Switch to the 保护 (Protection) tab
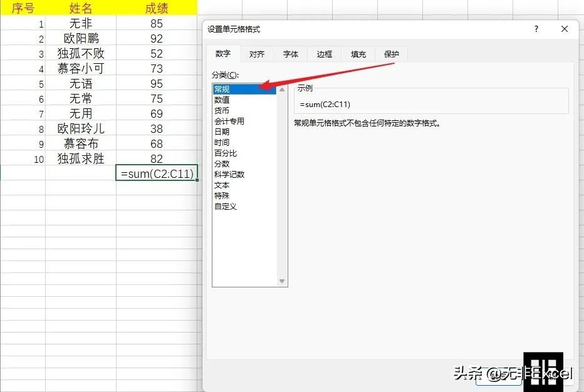 [391, 54]
